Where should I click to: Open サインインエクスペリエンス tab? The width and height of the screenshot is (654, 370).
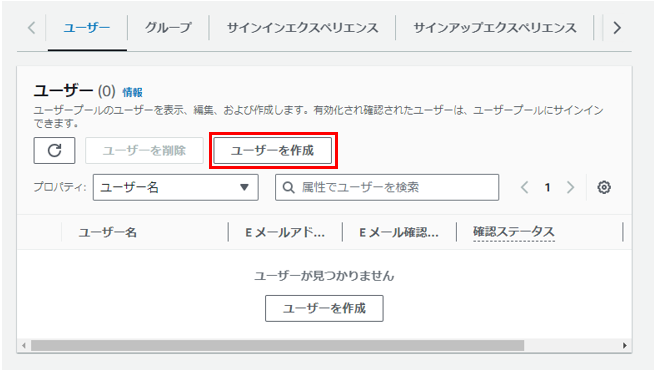pos(302,28)
